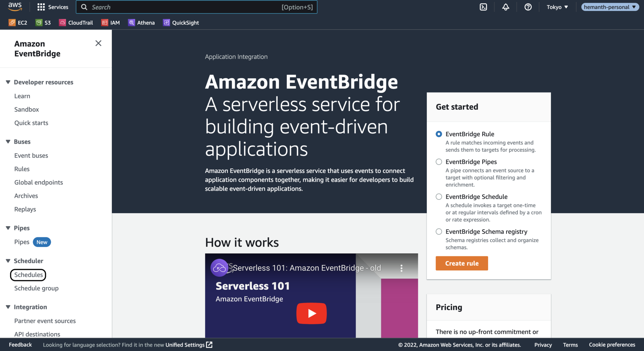Open Unified Settings from the footer
Viewport: 644px width, 351px height.
(x=185, y=345)
